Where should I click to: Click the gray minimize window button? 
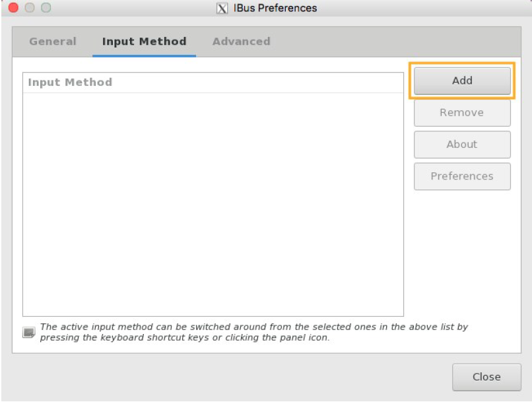tap(30, 9)
